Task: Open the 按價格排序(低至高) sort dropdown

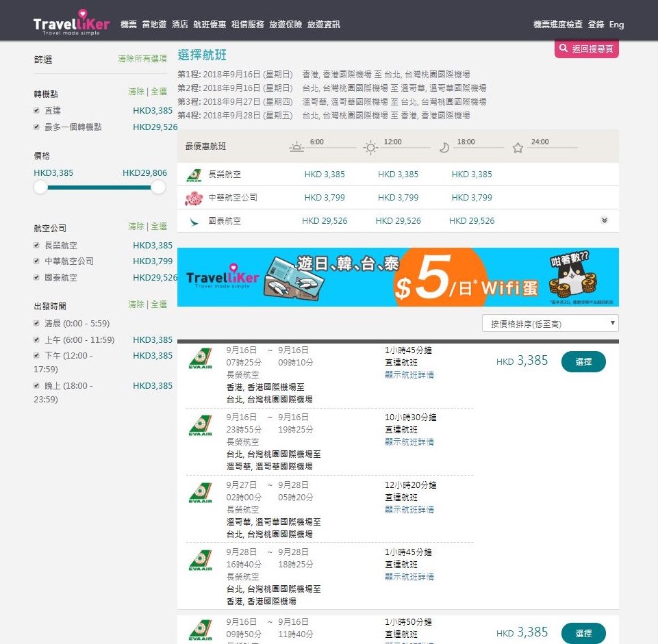Action: click(x=550, y=324)
